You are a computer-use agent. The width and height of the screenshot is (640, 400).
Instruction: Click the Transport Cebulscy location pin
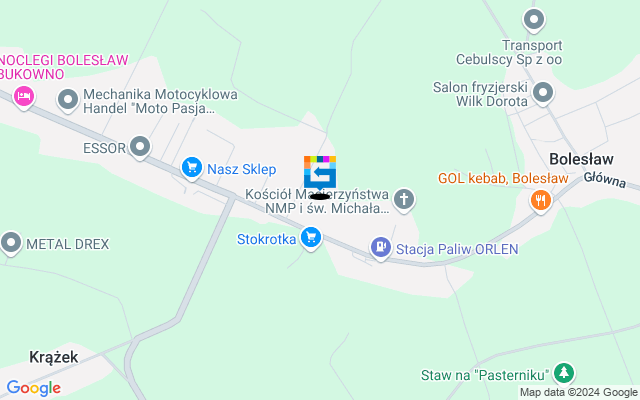coord(534,20)
